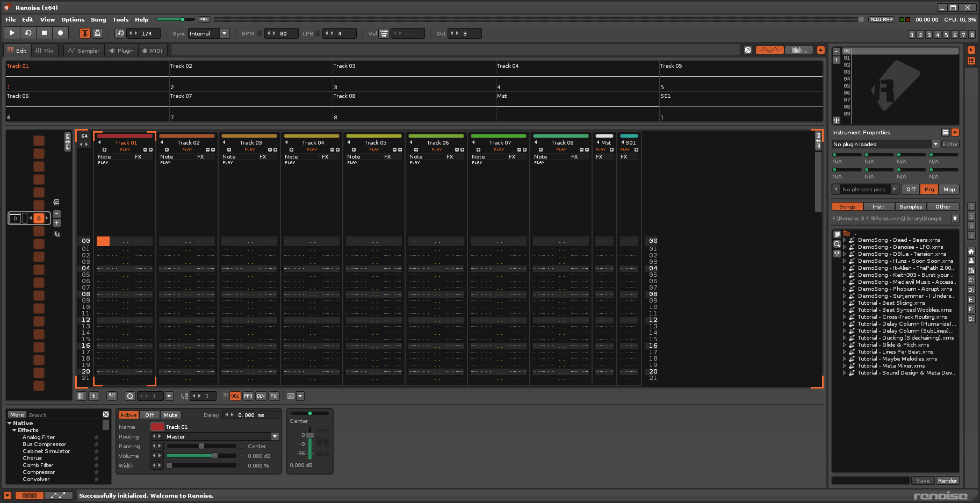Switch to the Sampler tab
This screenshot has width=980, height=503.
tap(84, 51)
